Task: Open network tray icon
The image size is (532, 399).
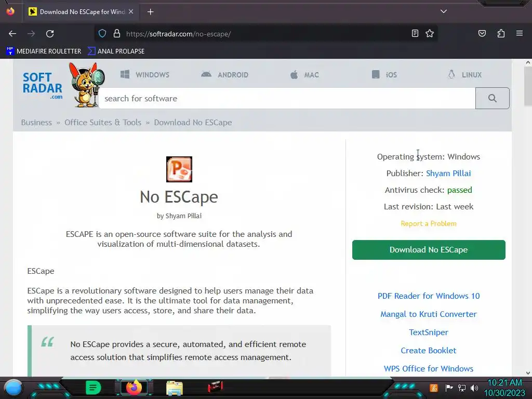Action: [461, 388]
